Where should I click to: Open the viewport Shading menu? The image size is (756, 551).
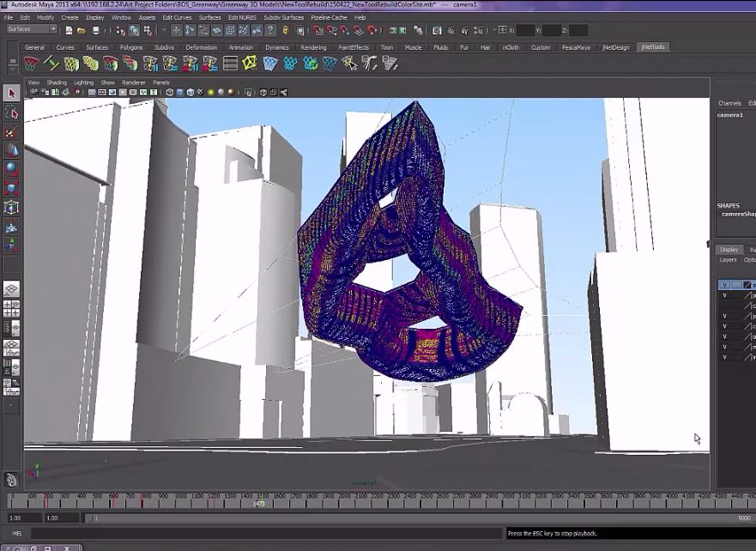tap(57, 82)
